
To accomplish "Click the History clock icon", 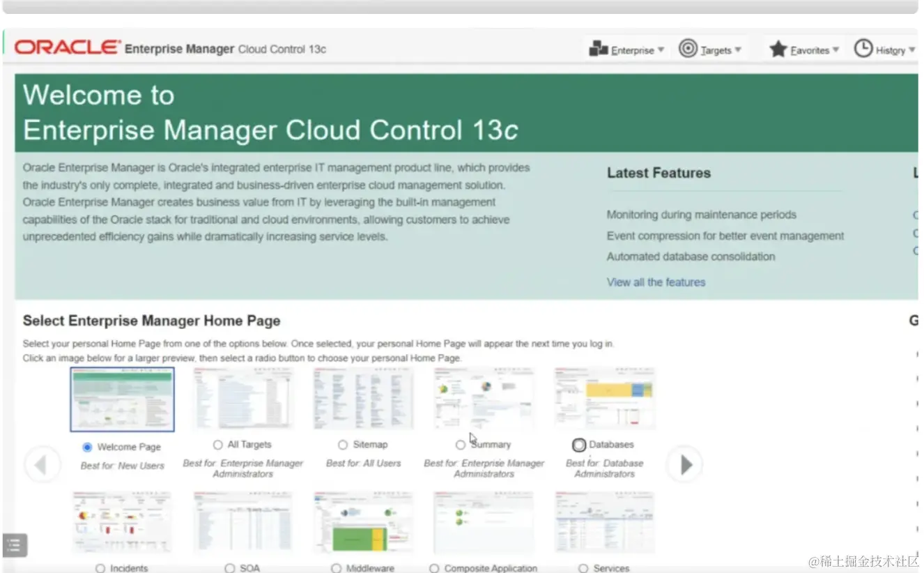I will pos(863,49).
